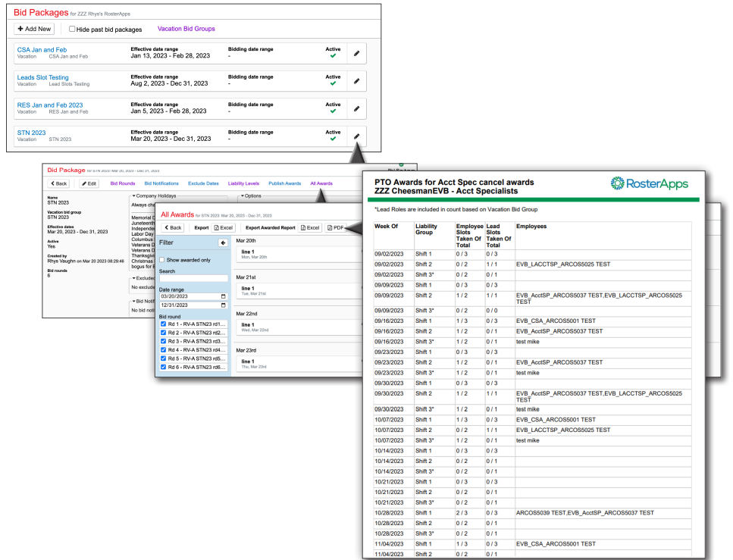Image resolution: width=733 pixels, height=560 pixels.
Task: Click the 'Liability Group' column header in the PDF
Action: pos(426,230)
